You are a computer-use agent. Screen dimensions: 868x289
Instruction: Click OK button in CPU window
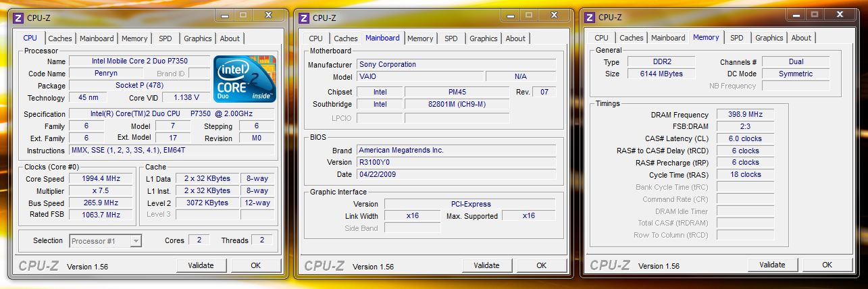255,265
